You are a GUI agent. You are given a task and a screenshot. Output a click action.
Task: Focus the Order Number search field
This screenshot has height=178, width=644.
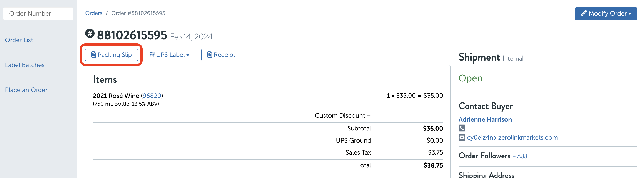(x=38, y=13)
